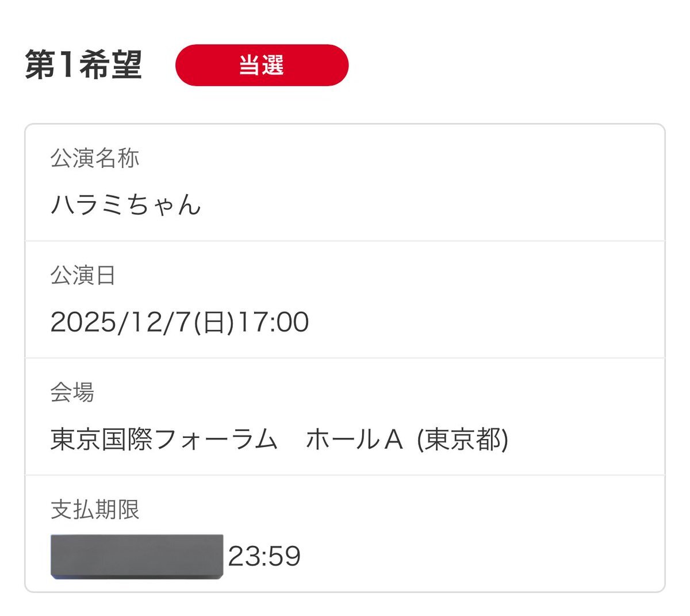This screenshot has width=690, height=616.
Task: Click the (東京都) prefecture text
Action: [x=462, y=440]
